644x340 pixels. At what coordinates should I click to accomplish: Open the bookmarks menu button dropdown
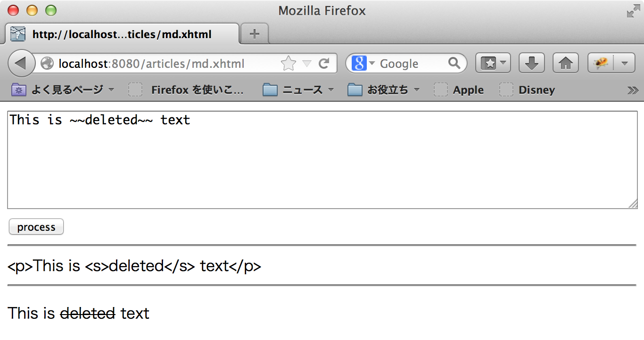click(493, 63)
